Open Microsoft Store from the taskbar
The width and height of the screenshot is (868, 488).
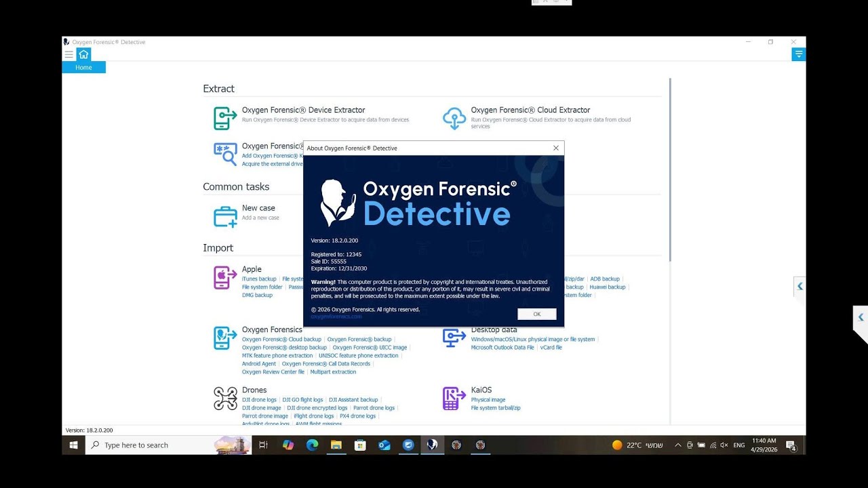point(360,445)
